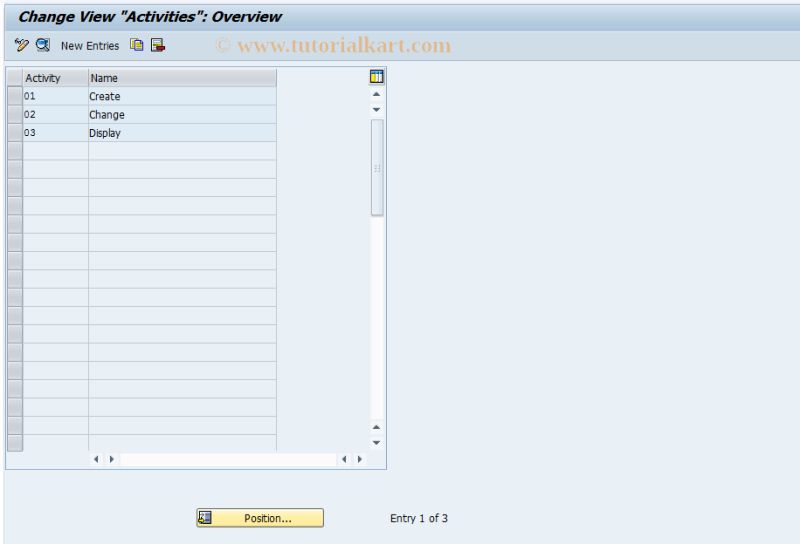Click the Activity column header
800x544 pixels.
pyautogui.click(x=56, y=78)
